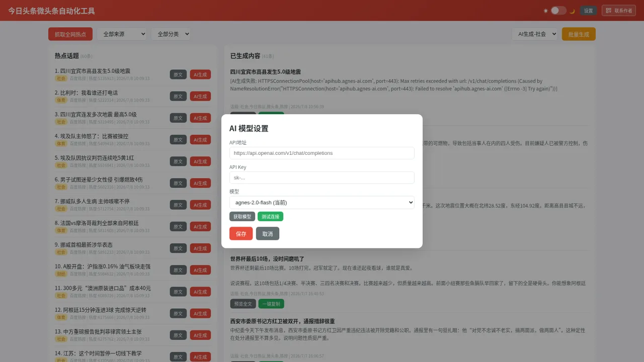Open 设置 in the top bar
This screenshot has height=362, width=644.
click(589, 11)
